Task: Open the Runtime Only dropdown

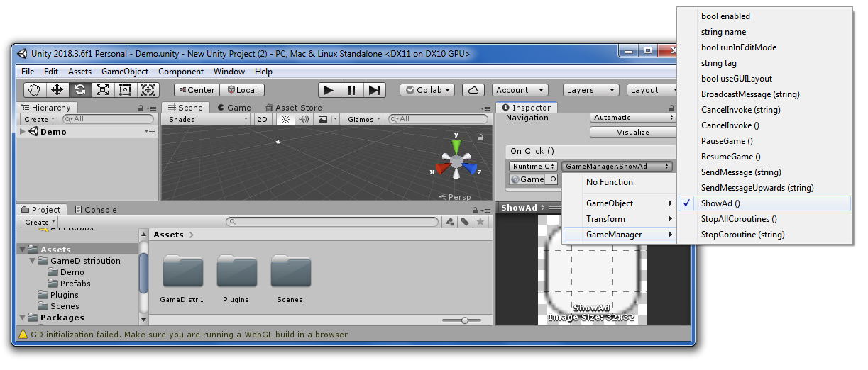Action: pos(533,167)
